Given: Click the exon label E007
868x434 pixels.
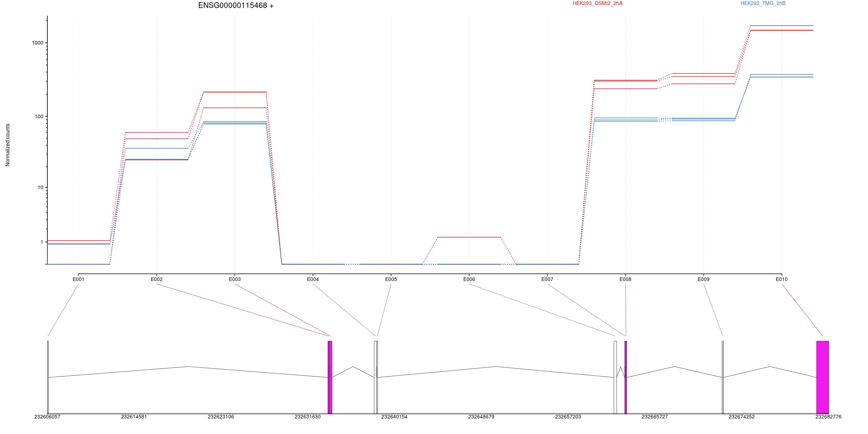Looking at the screenshot, I should (547, 279).
